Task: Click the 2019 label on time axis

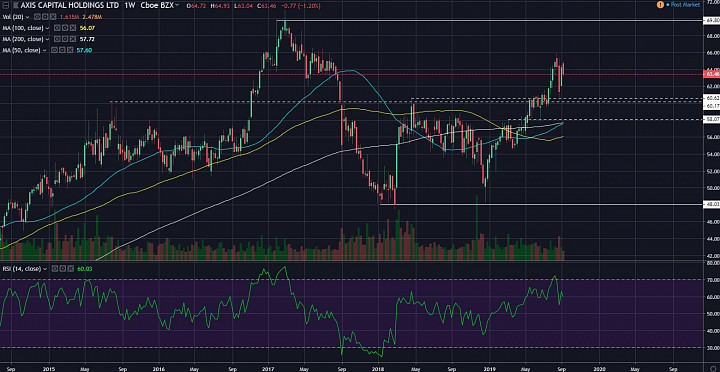Action: coord(489,368)
